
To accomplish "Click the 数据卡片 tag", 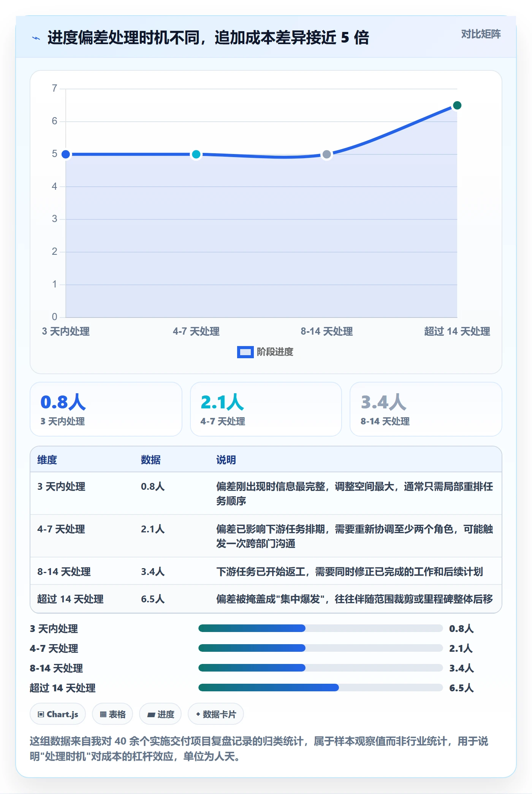I will (x=216, y=714).
